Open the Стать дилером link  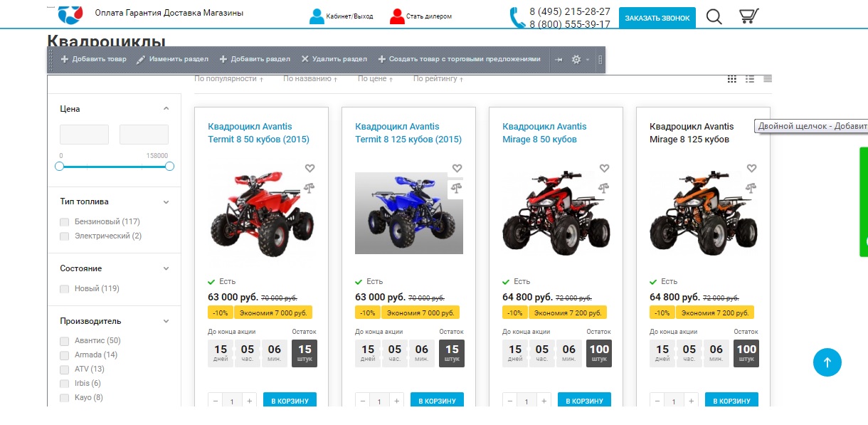[429, 16]
